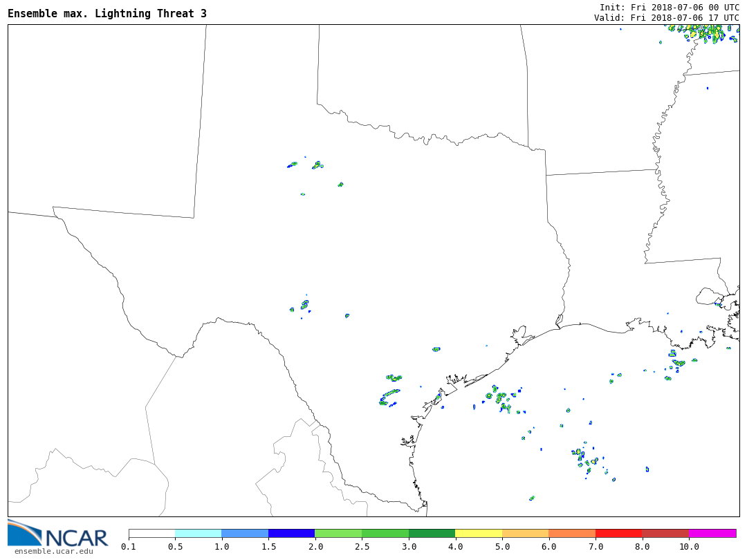Click the 'Ensemble max. Lightning Threat 3' title

coord(107,14)
